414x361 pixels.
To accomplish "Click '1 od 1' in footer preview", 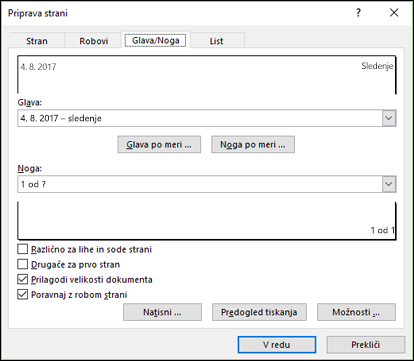I will [x=383, y=230].
